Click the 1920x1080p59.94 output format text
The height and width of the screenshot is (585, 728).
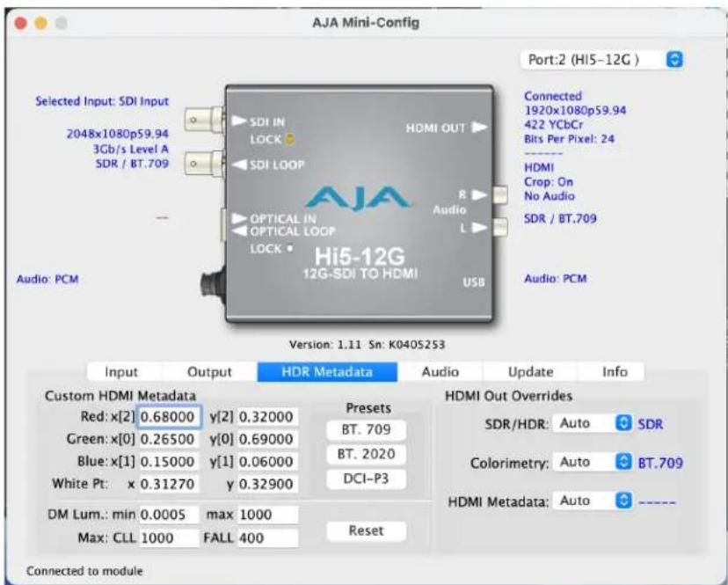click(x=575, y=110)
